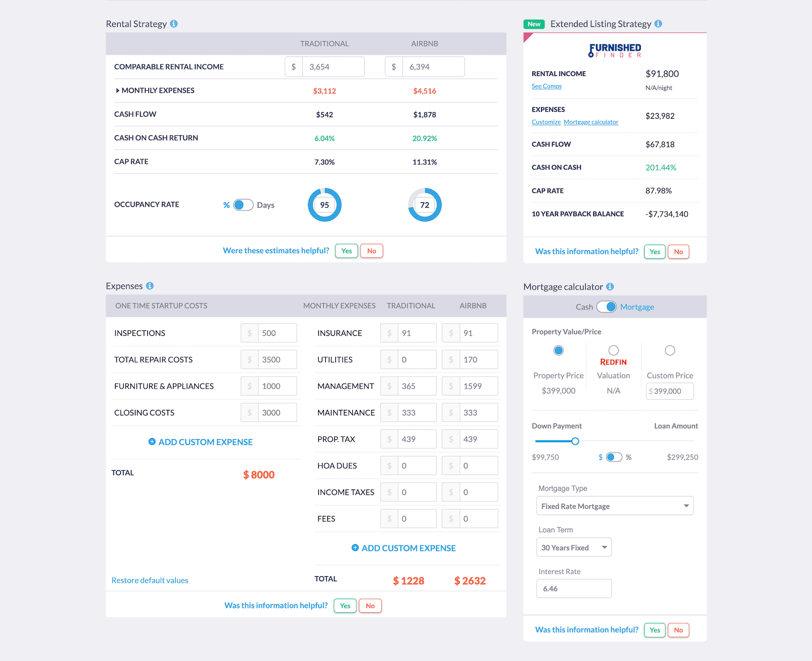Toggle down payment dollar/percent switch
Viewport: 812px width, 661px height.
(x=614, y=457)
